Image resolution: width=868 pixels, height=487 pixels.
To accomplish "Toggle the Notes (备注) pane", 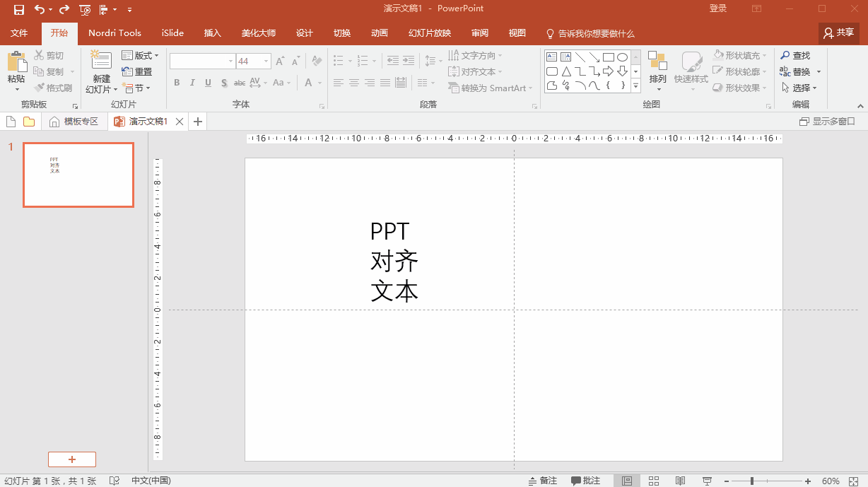I will coord(543,481).
